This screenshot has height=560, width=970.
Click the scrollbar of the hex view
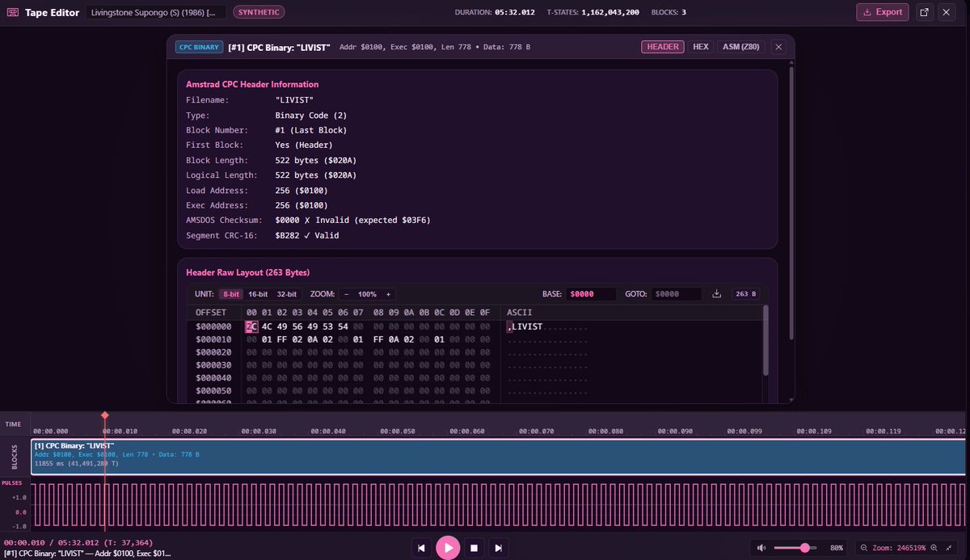click(x=765, y=339)
